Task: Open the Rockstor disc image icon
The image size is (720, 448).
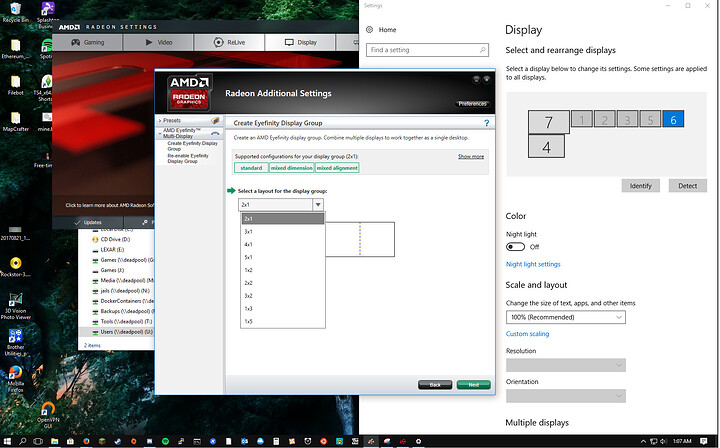Action: click(x=15, y=268)
